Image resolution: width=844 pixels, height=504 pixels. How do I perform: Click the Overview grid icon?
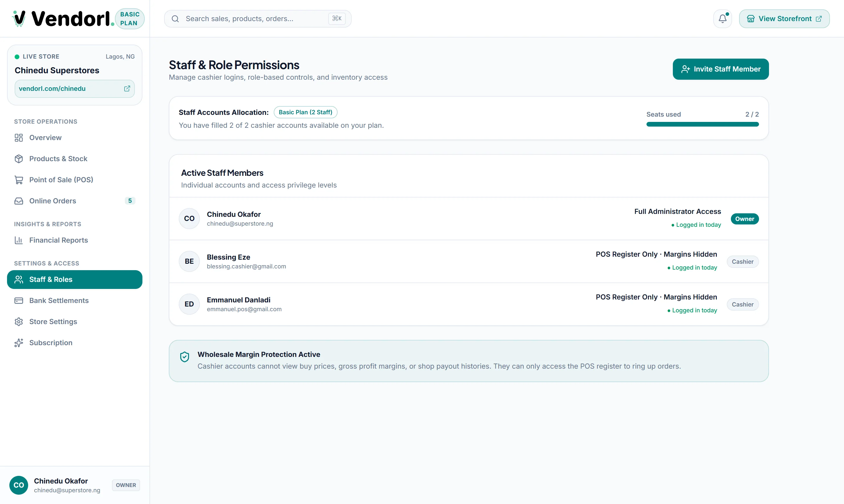19,137
